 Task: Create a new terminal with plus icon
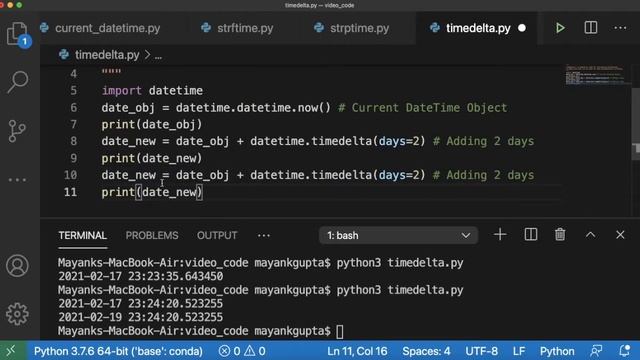click(x=500, y=235)
